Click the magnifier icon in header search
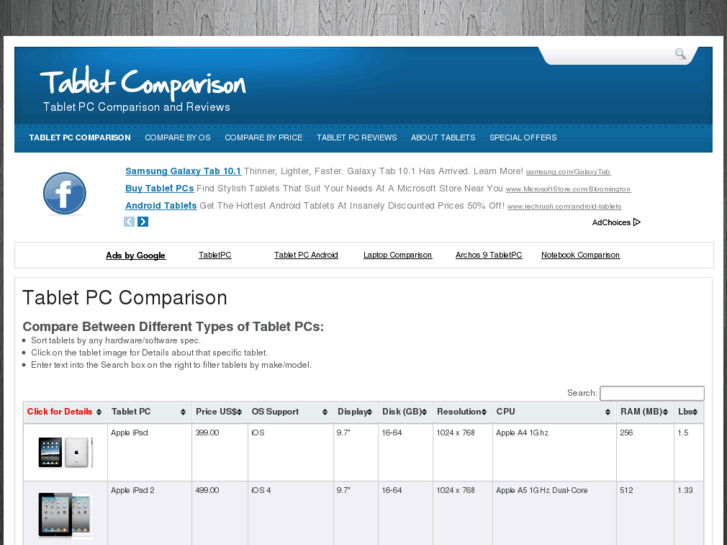 pos(680,54)
